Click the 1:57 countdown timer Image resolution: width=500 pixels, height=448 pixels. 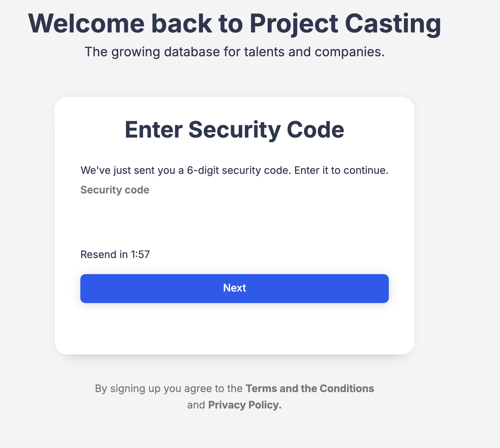click(140, 255)
